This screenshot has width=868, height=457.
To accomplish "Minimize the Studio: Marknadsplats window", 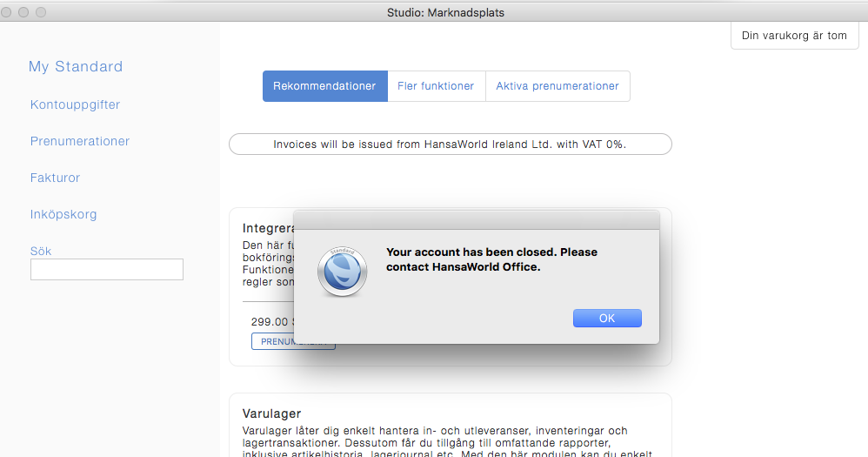I will click(23, 12).
